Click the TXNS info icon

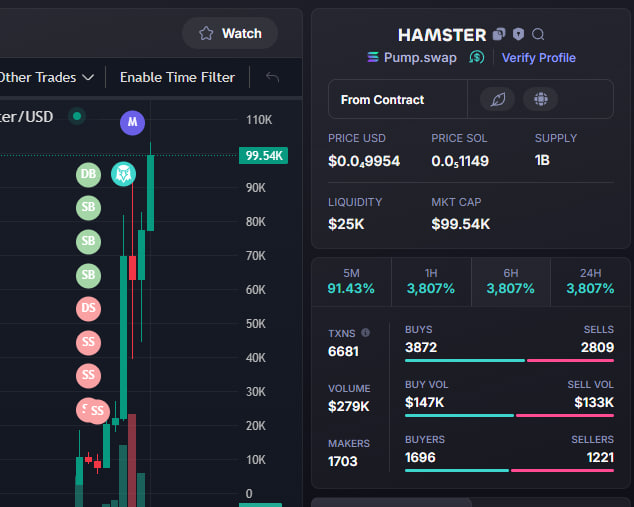[366, 333]
